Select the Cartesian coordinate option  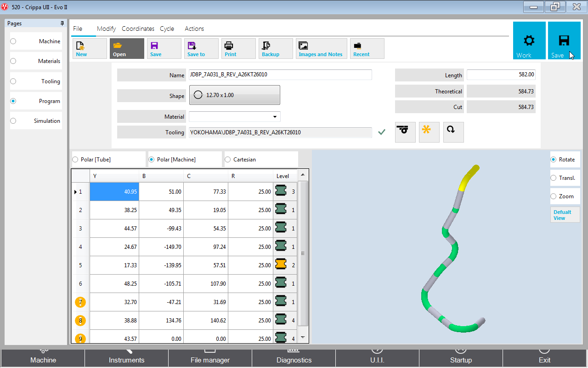click(x=228, y=160)
